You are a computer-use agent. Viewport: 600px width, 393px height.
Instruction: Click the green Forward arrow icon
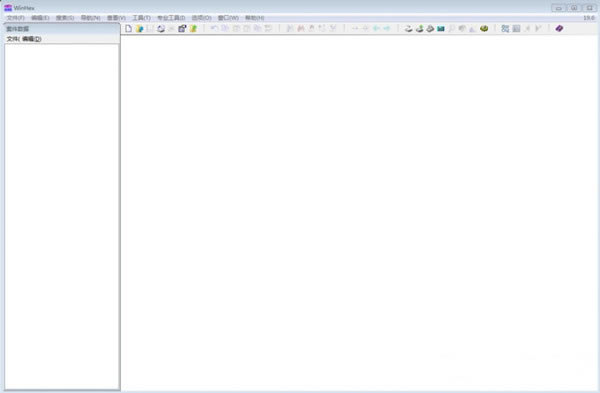387,29
